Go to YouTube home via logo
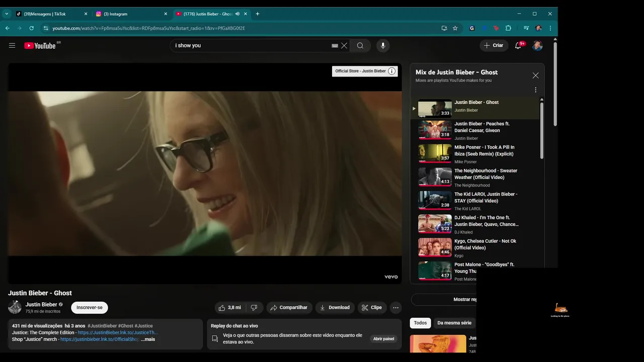This screenshot has height=362, width=644. (40, 45)
